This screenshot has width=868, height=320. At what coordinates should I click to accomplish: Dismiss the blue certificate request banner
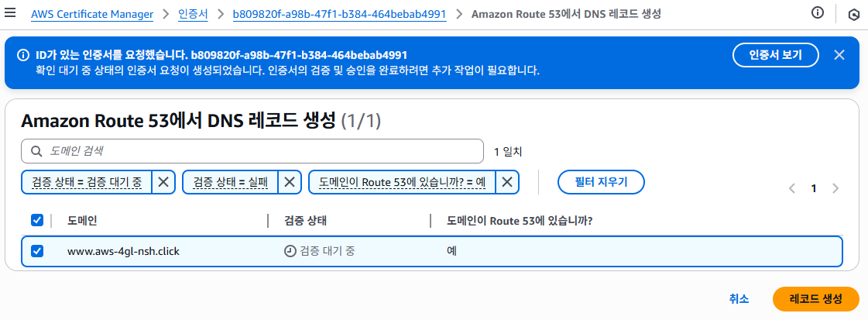[x=839, y=55]
